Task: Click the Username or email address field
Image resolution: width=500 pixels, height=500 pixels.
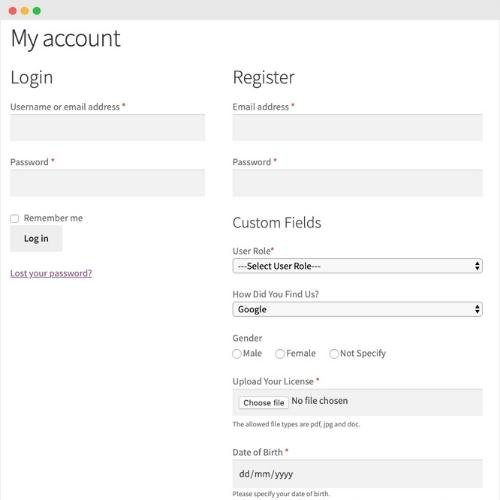Action: tap(107, 128)
